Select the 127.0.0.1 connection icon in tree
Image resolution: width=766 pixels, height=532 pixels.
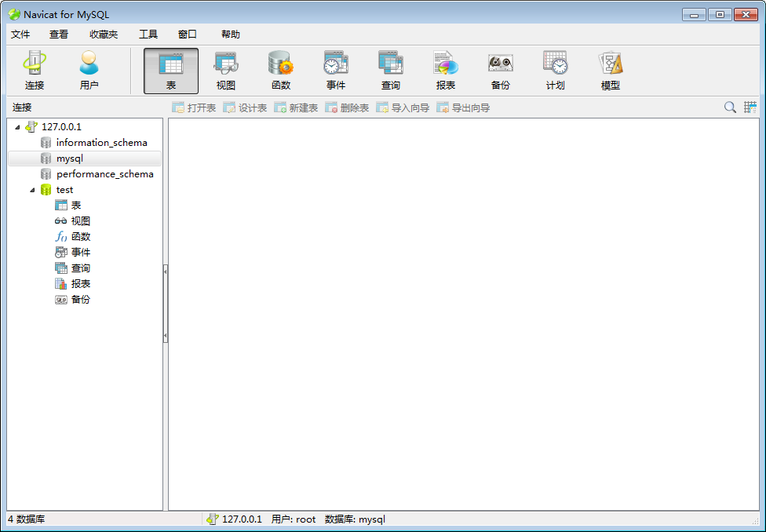(x=31, y=127)
